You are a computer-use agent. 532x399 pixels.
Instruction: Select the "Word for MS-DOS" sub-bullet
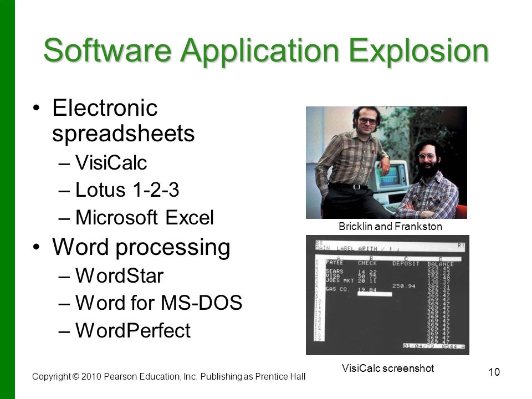pyautogui.click(x=159, y=303)
